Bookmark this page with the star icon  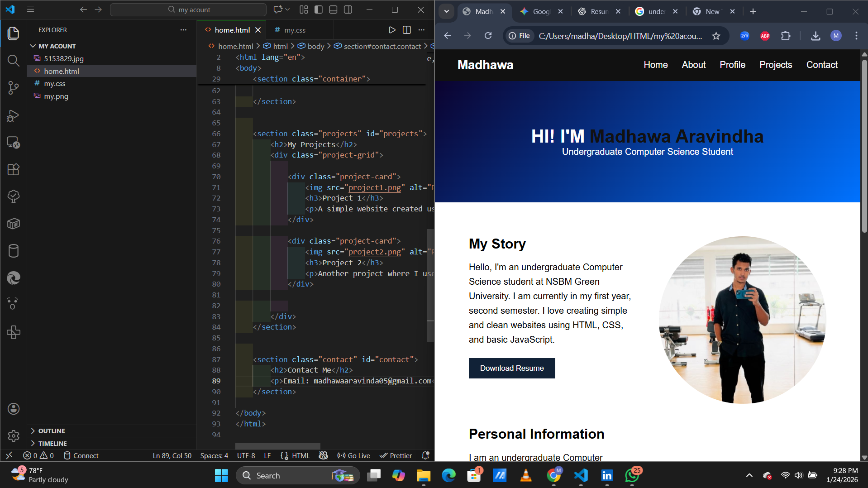click(716, 36)
